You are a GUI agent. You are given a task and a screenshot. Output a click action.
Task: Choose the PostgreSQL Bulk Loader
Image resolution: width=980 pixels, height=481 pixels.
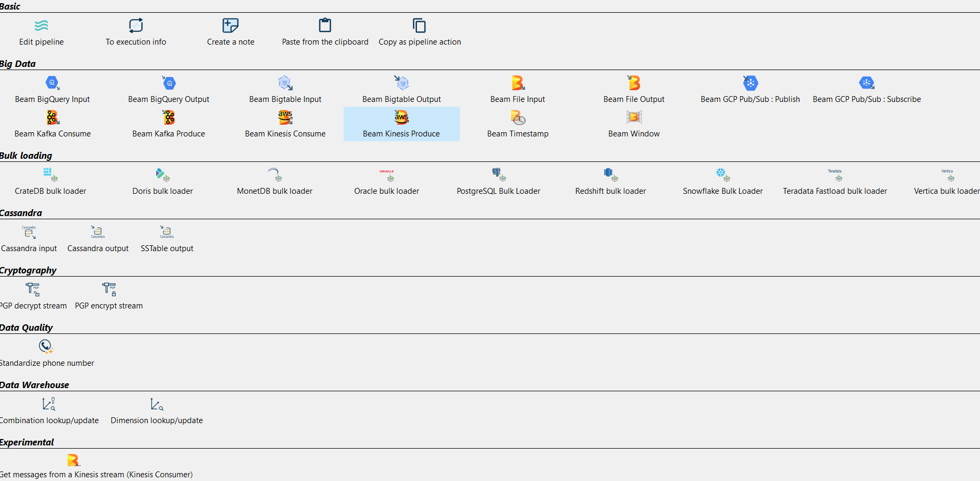(499, 175)
